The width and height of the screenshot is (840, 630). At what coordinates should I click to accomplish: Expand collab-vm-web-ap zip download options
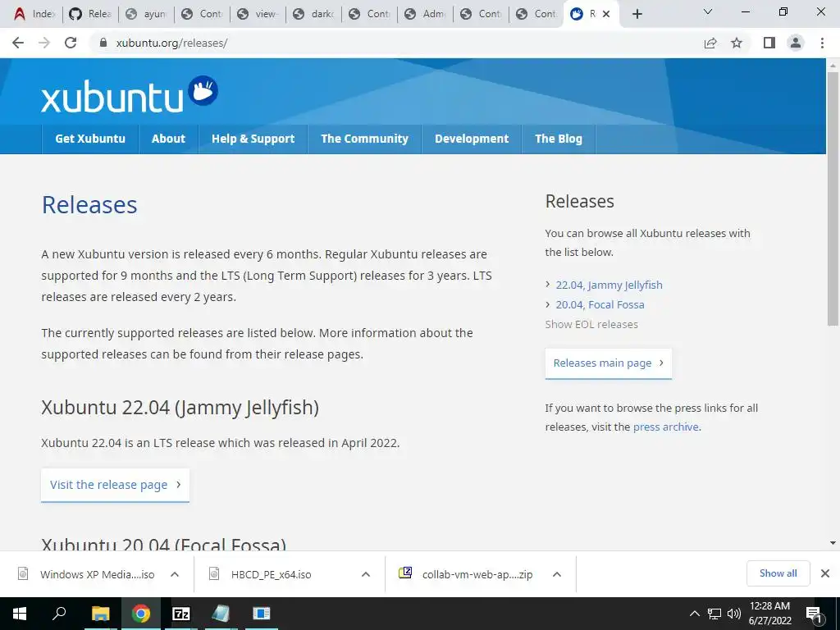click(557, 574)
